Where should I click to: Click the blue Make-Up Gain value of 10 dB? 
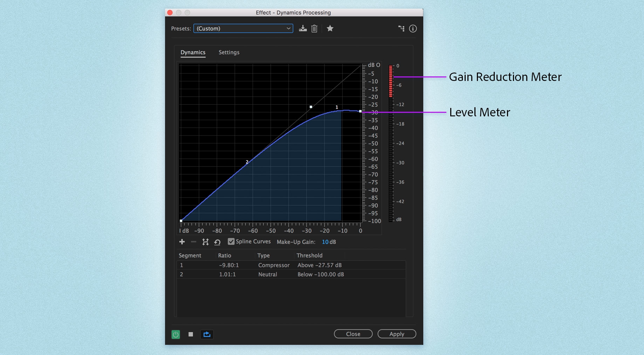(328, 242)
